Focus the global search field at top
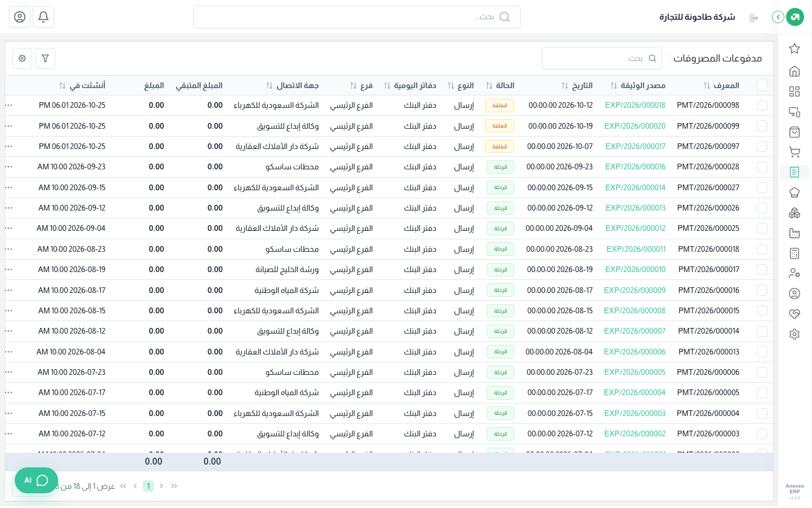 click(357, 17)
